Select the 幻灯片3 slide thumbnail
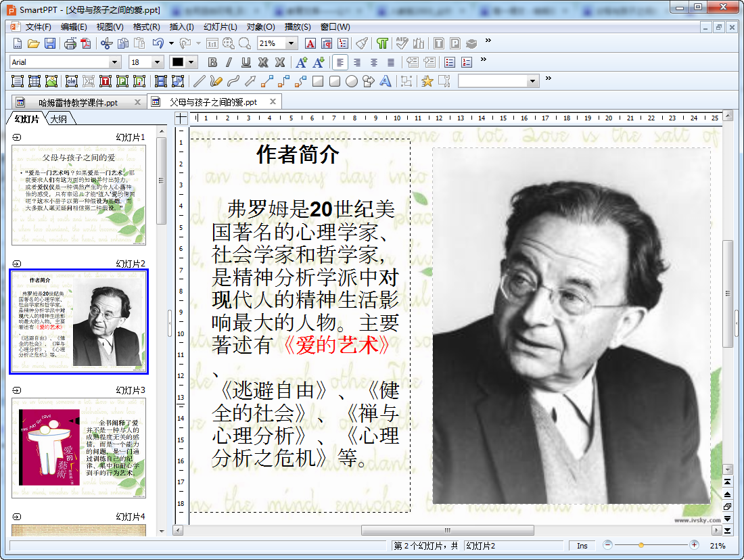 click(78, 448)
